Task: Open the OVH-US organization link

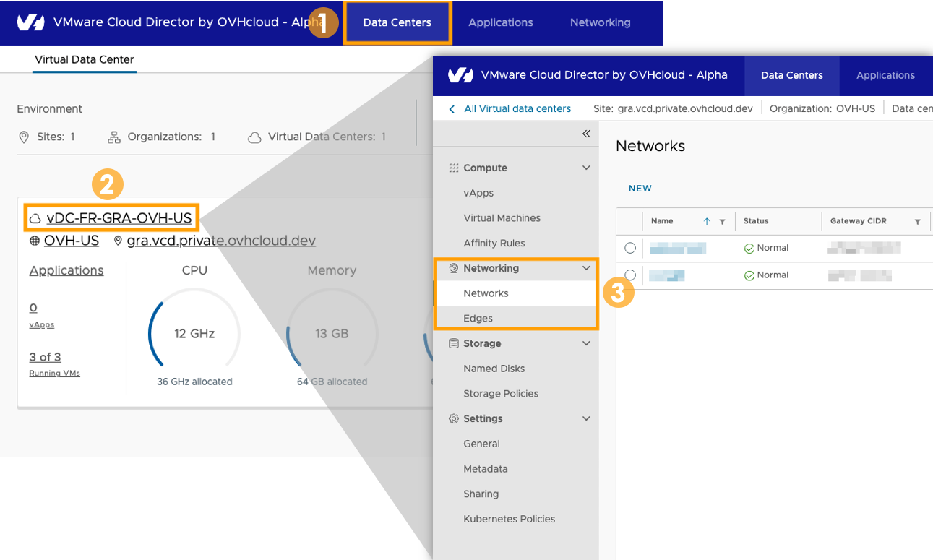Action: (72, 241)
